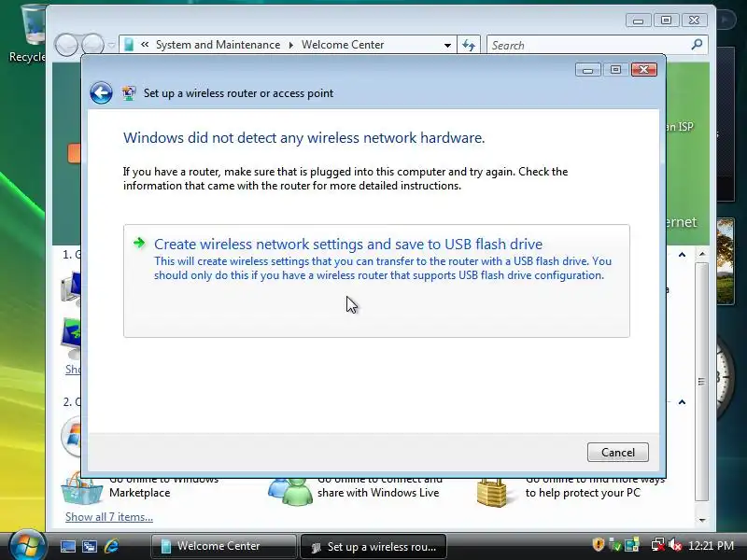
Task: Click the Welcome Center address bar icon
Action: 129,45
